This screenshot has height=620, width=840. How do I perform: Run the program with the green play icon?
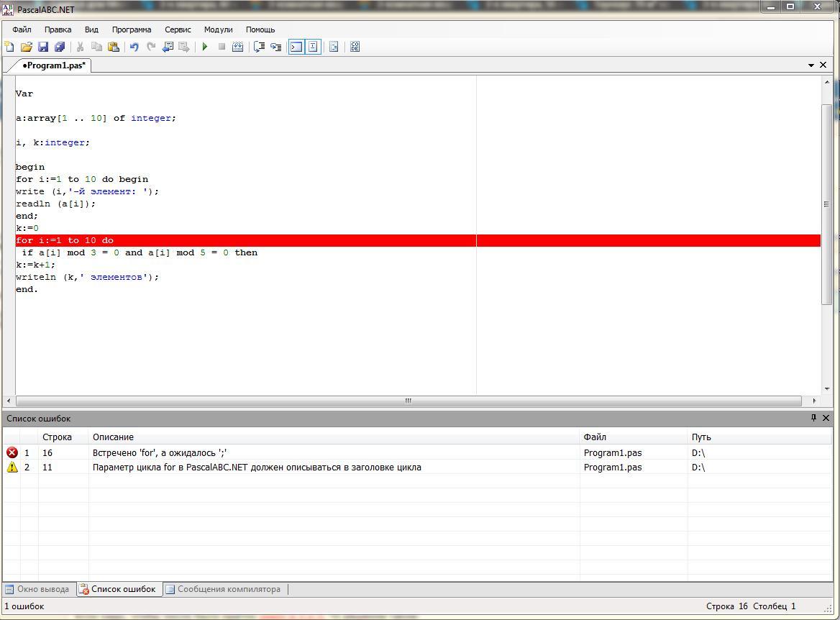point(205,47)
